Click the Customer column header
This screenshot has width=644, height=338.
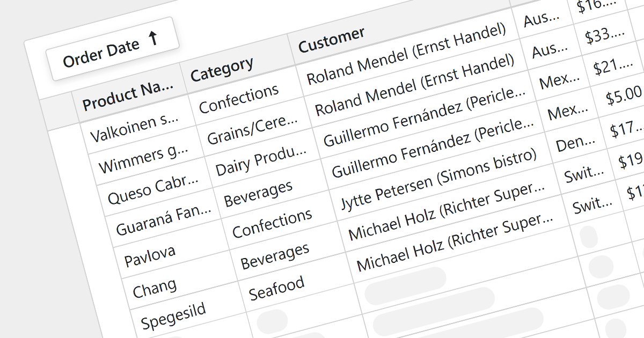[x=331, y=40]
